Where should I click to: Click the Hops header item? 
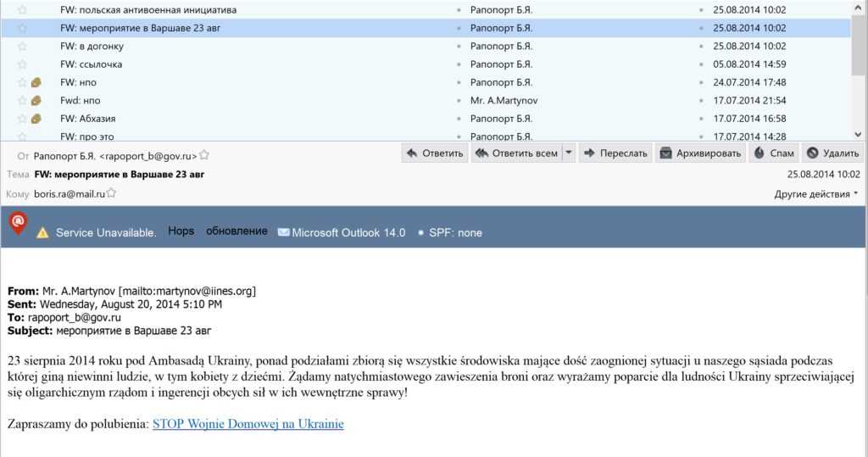(181, 231)
